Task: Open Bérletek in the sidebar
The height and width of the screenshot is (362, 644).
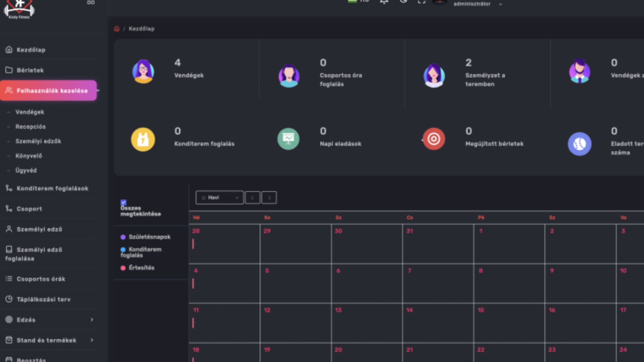Action: click(30, 70)
